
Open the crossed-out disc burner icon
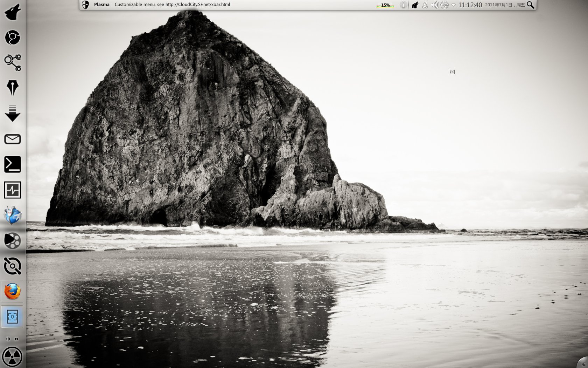coord(13,266)
